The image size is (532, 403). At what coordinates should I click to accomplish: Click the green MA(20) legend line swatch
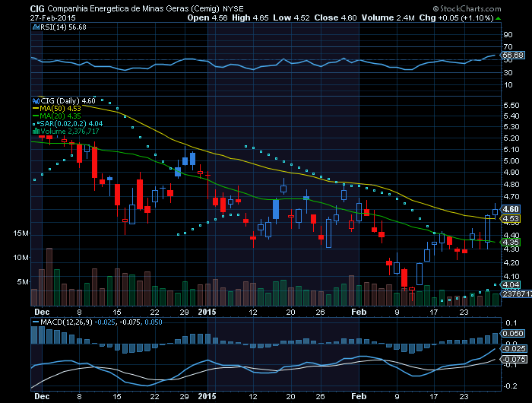36,116
